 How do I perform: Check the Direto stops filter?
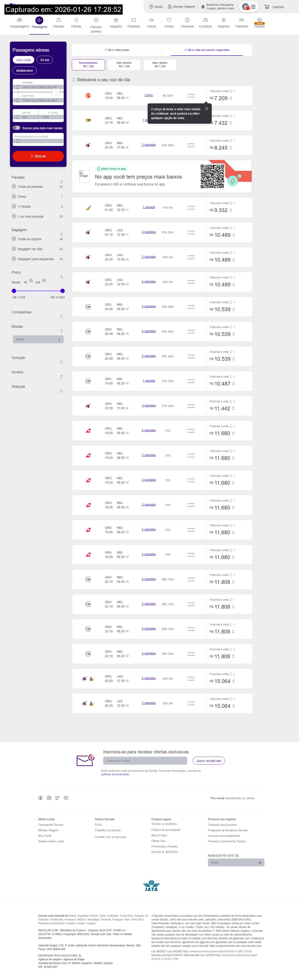14,196
